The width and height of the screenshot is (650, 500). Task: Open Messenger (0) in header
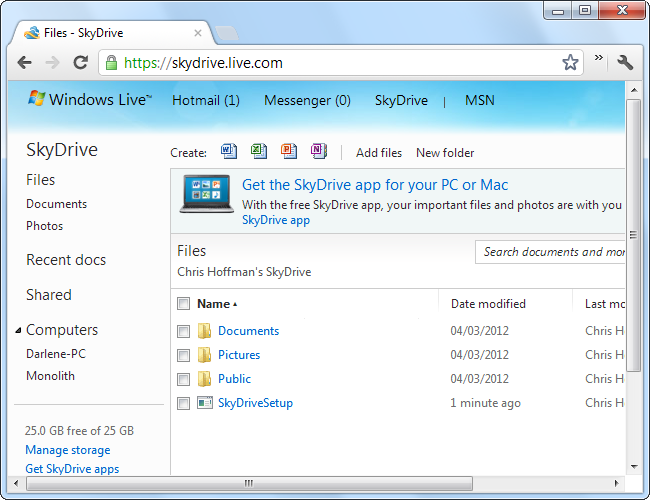[307, 100]
